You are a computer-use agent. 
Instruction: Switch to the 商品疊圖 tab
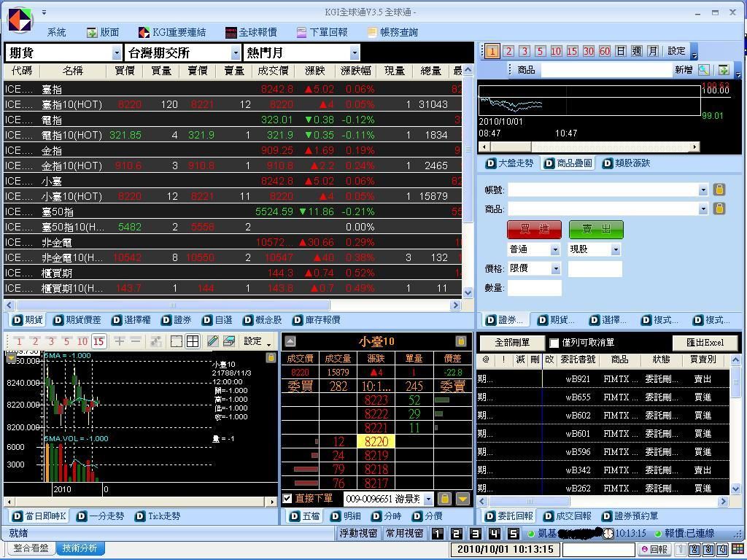pyautogui.click(x=569, y=163)
